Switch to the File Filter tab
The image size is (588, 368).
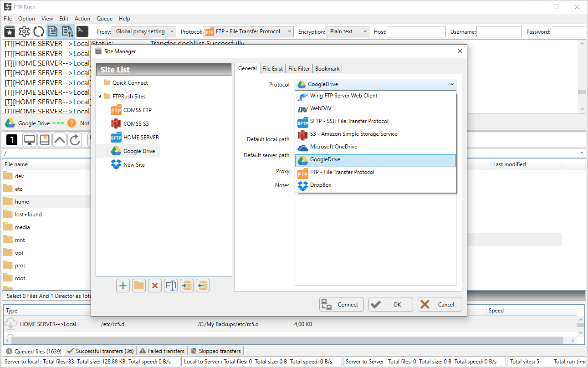pos(299,69)
